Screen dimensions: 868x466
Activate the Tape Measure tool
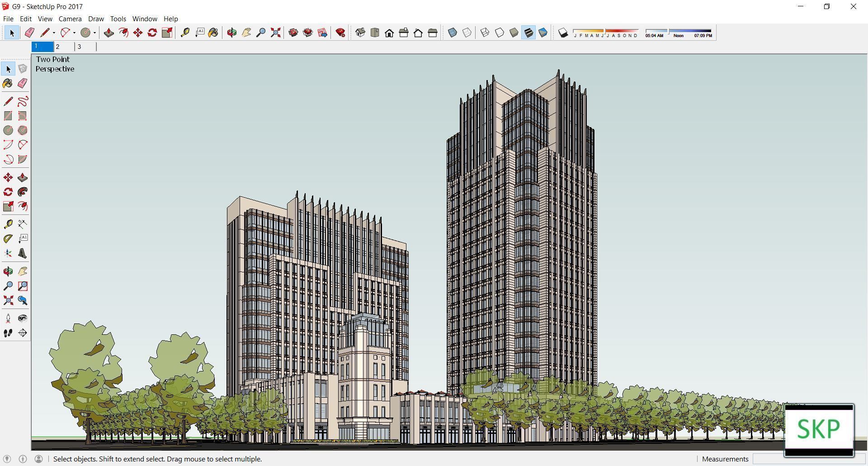(8, 224)
